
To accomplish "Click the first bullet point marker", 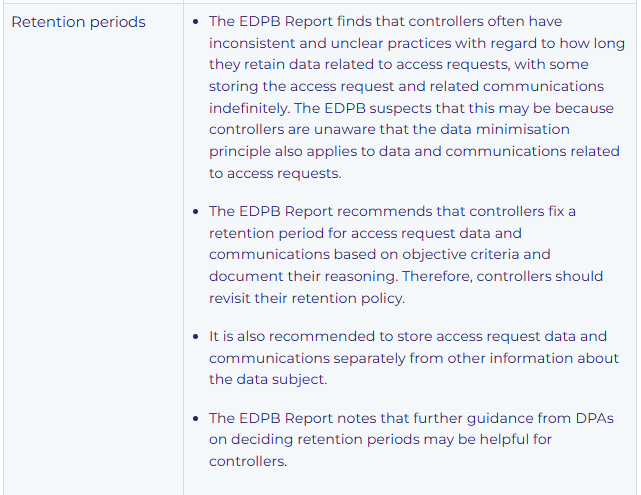I will [195, 22].
